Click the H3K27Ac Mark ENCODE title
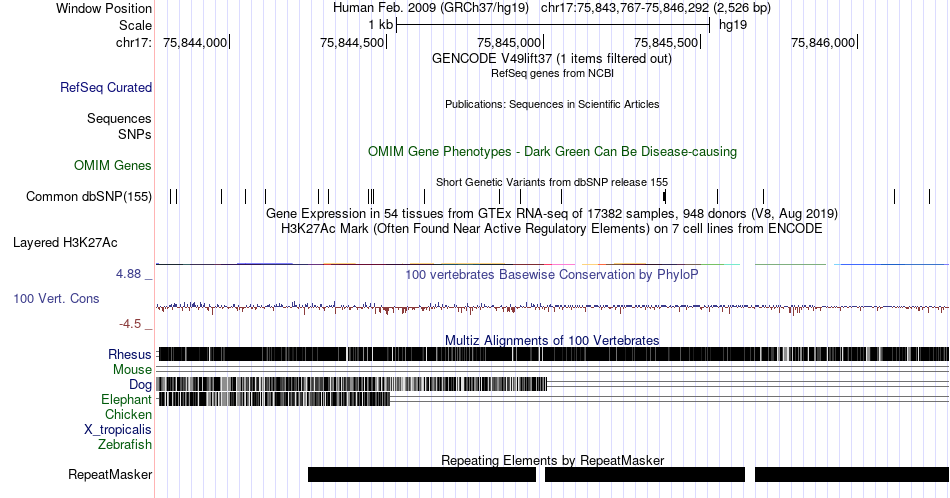Image resolution: width=950 pixels, height=498 pixels. (x=552, y=228)
